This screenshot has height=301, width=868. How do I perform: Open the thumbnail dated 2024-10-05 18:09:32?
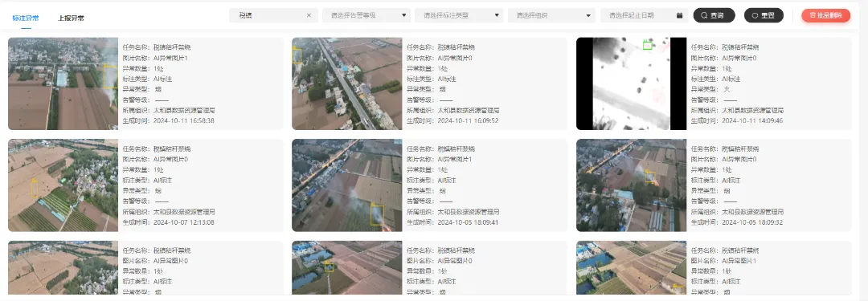(631, 185)
